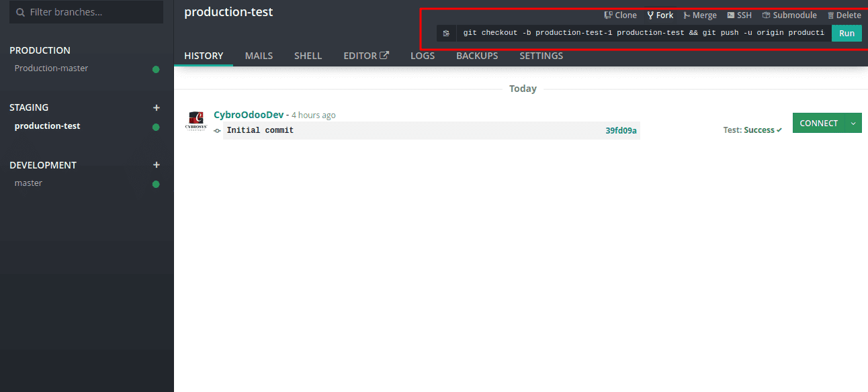Click the Run button

point(847,33)
